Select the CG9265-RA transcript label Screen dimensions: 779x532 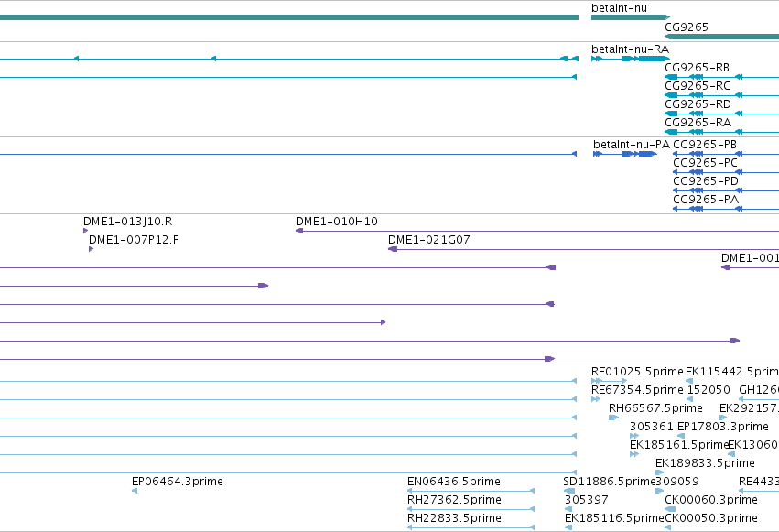pos(698,123)
